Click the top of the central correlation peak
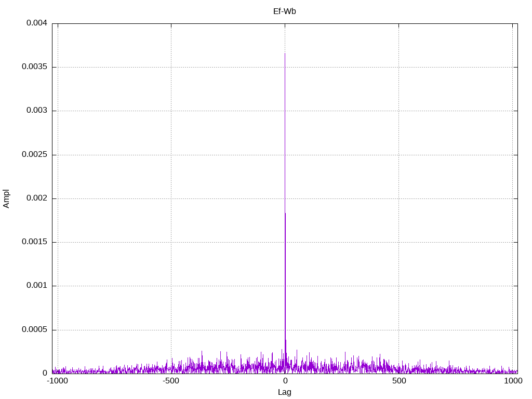This screenshot has width=532, height=399. point(285,54)
